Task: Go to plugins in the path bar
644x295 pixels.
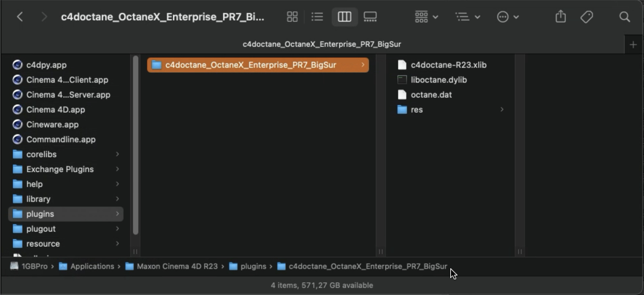Action: (x=248, y=266)
